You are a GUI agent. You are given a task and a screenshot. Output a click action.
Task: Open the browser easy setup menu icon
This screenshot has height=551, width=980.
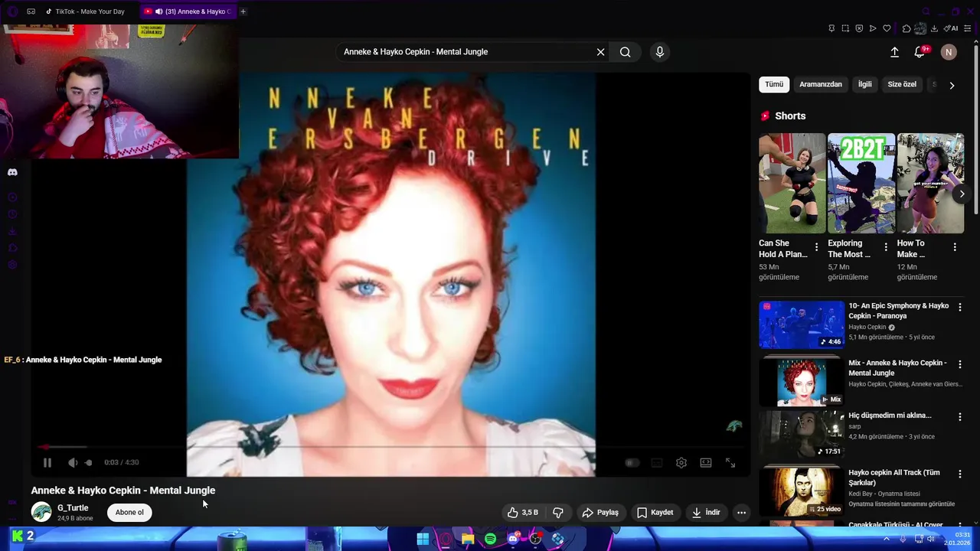[968, 28]
